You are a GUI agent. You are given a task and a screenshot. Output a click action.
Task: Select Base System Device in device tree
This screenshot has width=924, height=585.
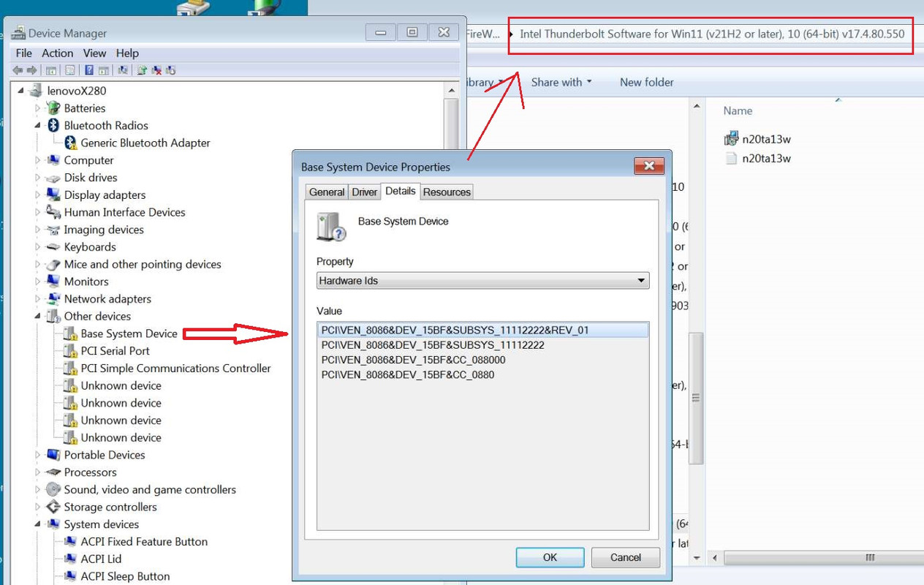(x=129, y=334)
